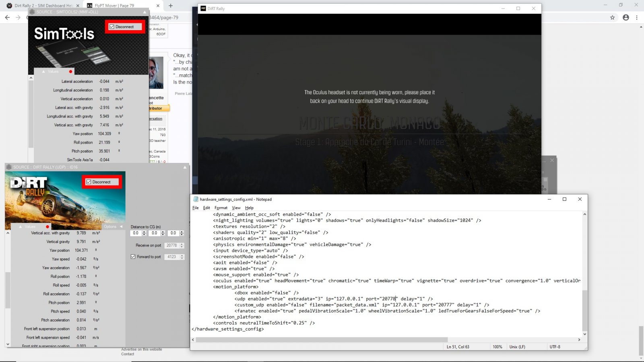This screenshot has height=362, width=644.
Task: Open the Chrome profile avatar icon
Action: click(x=625, y=18)
